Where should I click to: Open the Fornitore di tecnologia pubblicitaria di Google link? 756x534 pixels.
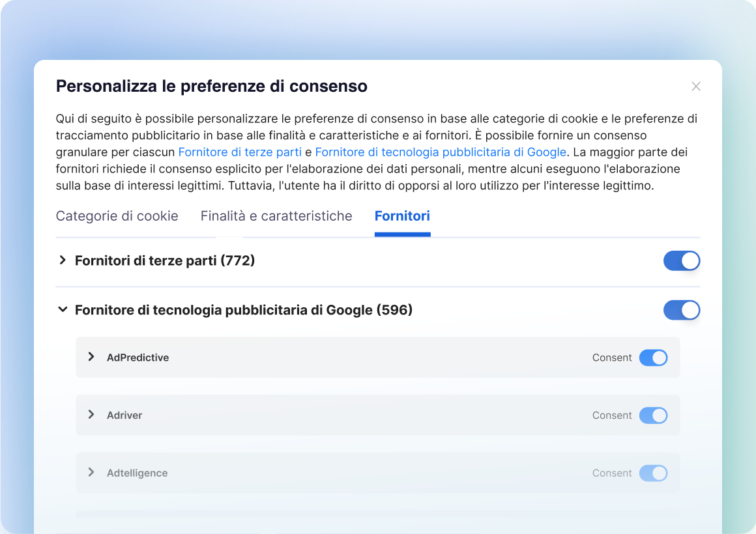tap(441, 152)
